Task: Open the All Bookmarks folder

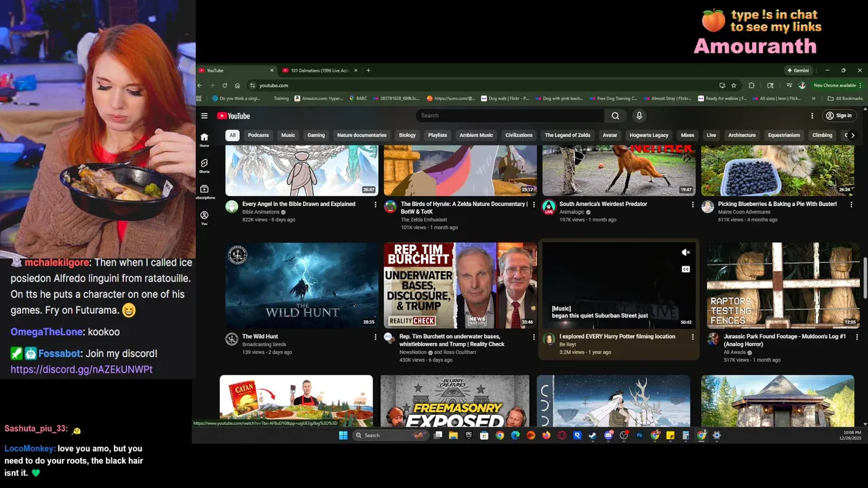Action: click(846, 98)
